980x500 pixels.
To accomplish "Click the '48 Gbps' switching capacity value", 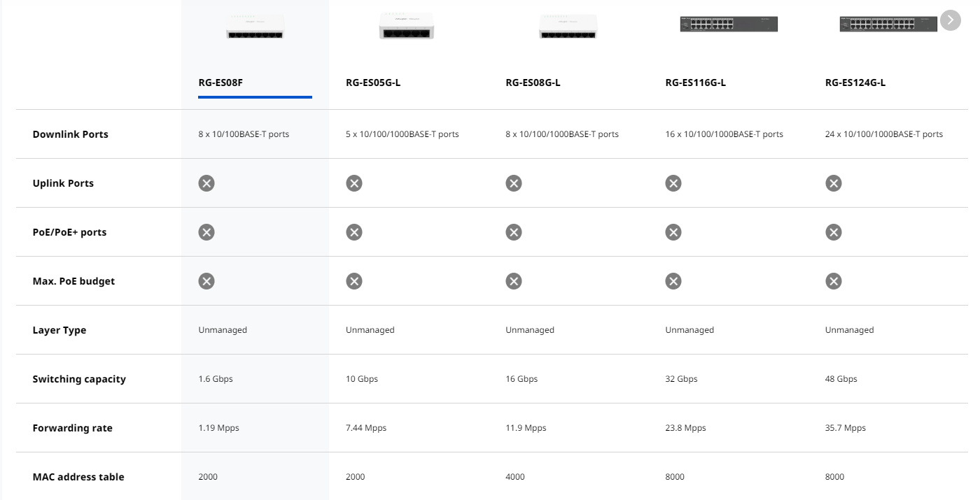I will coord(841,379).
